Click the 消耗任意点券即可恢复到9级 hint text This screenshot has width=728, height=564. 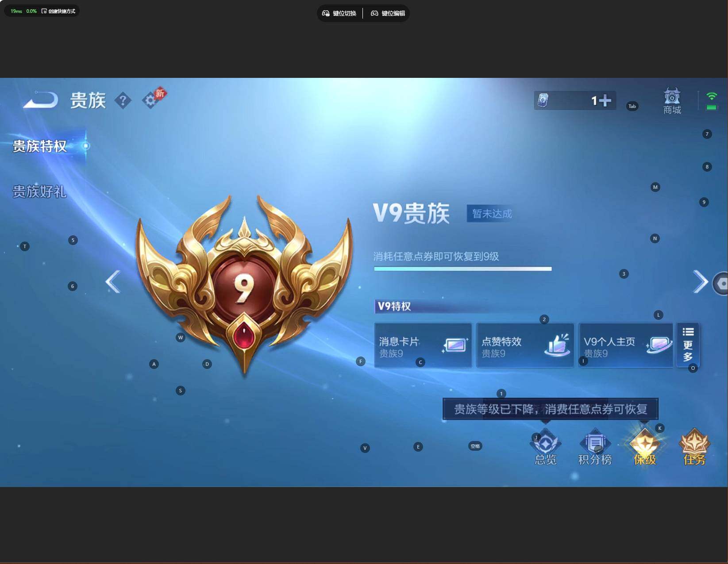coord(436,257)
